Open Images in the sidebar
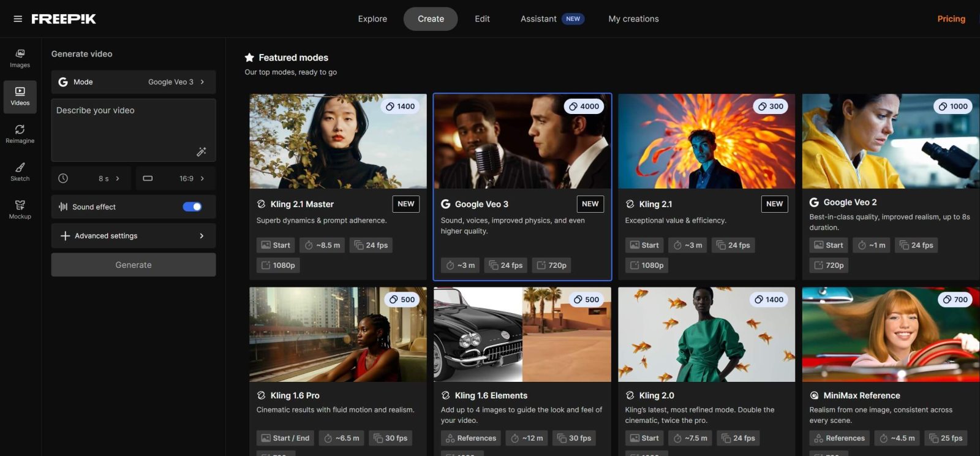 [20, 58]
